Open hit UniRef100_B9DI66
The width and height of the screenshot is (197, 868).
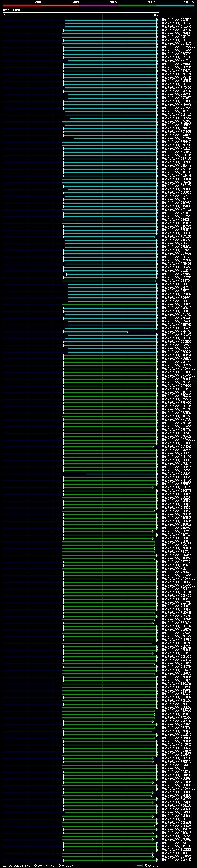tap(177, 23)
